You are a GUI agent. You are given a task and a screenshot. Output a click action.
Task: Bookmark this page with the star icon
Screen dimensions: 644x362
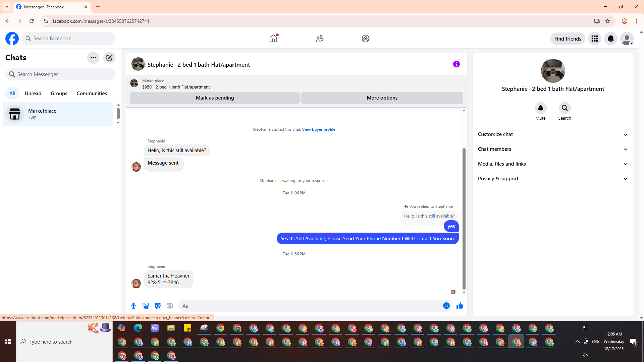tap(608, 21)
